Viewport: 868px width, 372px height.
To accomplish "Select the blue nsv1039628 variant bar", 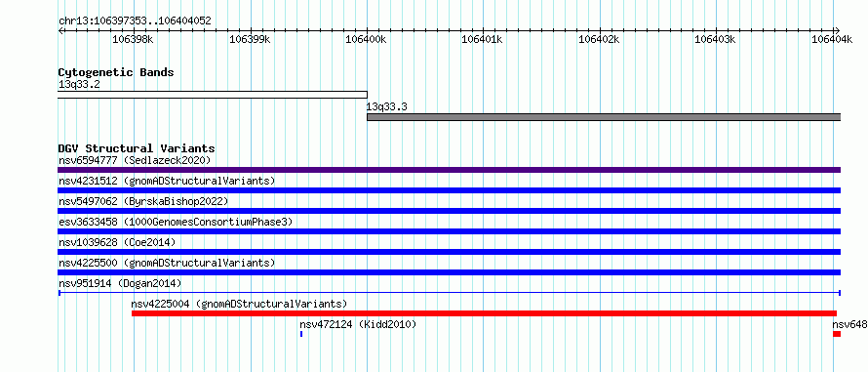I will (x=450, y=252).
